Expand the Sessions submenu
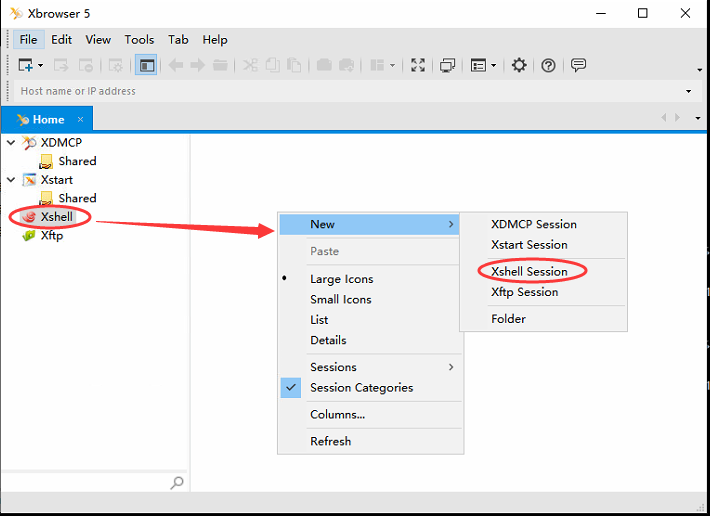The width and height of the screenshot is (710, 516). [x=369, y=367]
